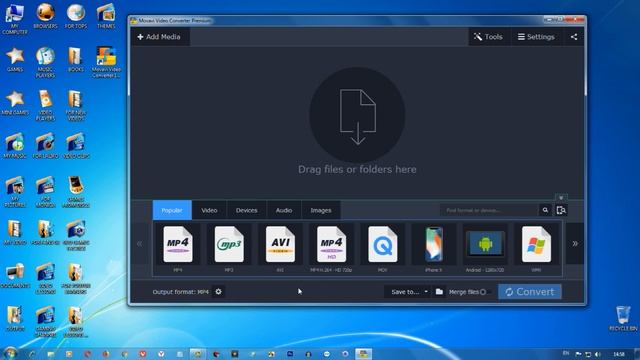The height and width of the screenshot is (360, 640).
Task: Open the My Music desktop folder
Action: click(15, 146)
